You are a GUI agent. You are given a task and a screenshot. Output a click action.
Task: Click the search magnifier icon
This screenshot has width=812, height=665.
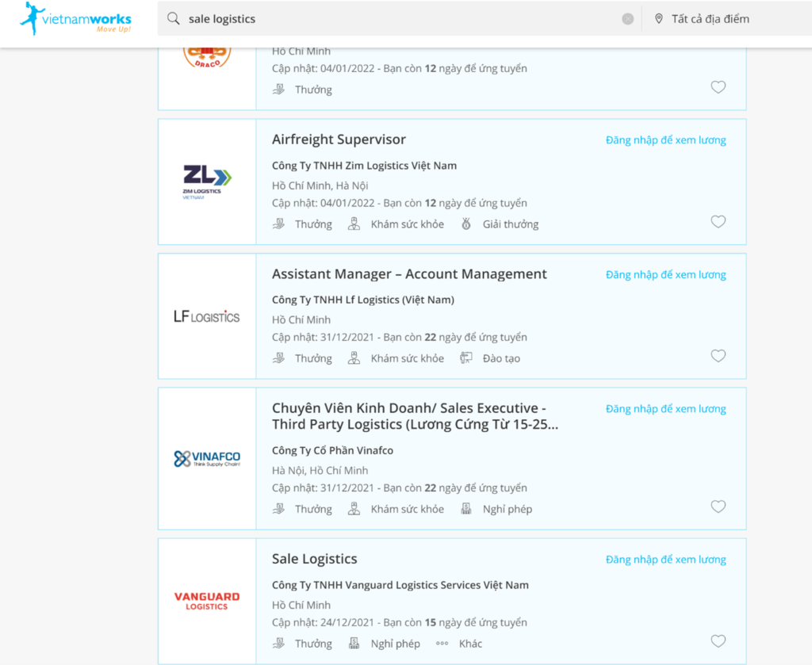click(x=174, y=19)
